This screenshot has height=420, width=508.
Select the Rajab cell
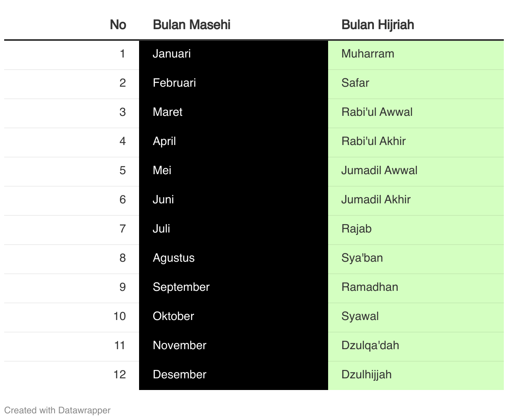pos(356,229)
